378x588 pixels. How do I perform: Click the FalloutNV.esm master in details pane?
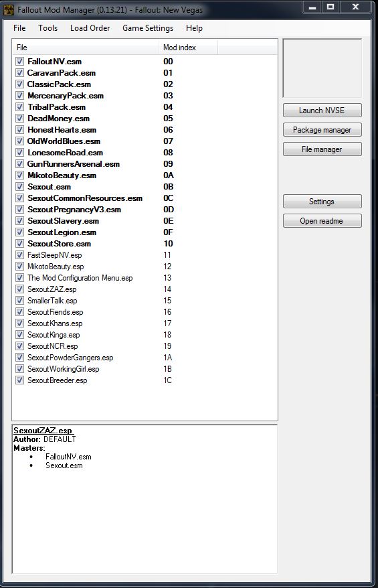(x=68, y=457)
